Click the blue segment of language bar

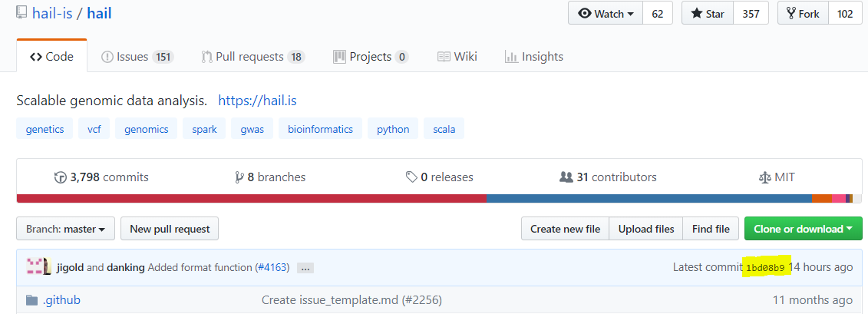pyautogui.click(x=649, y=198)
